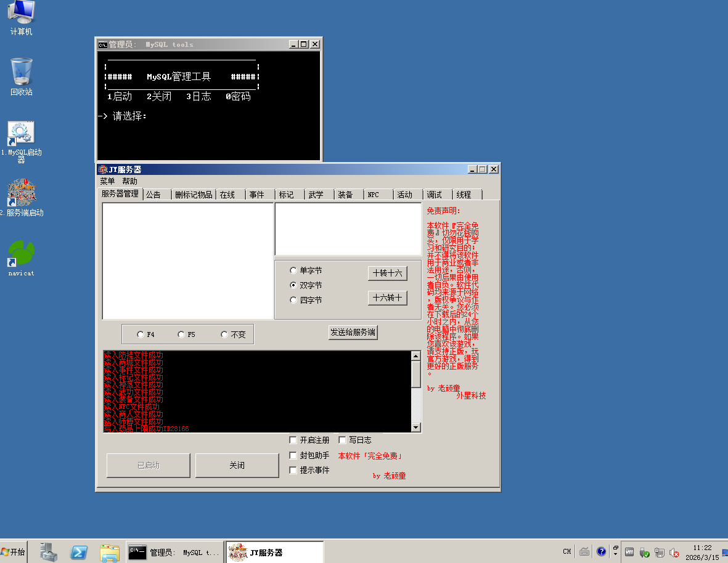Open the navicat desktop shortcut
Image resolution: width=728 pixels, height=563 pixels.
tap(21, 253)
